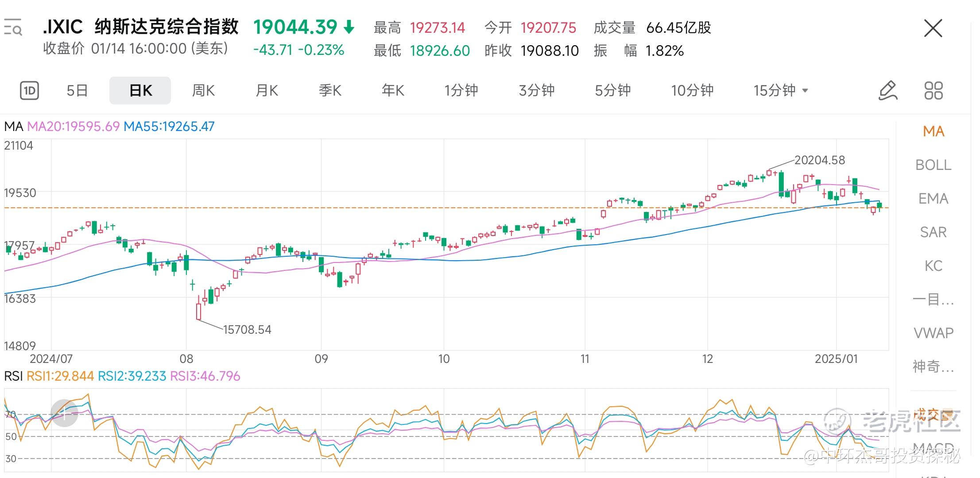Expand the 15分钟 interval dropdown
The height and width of the screenshot is (478, 980).
click(781, 91)
